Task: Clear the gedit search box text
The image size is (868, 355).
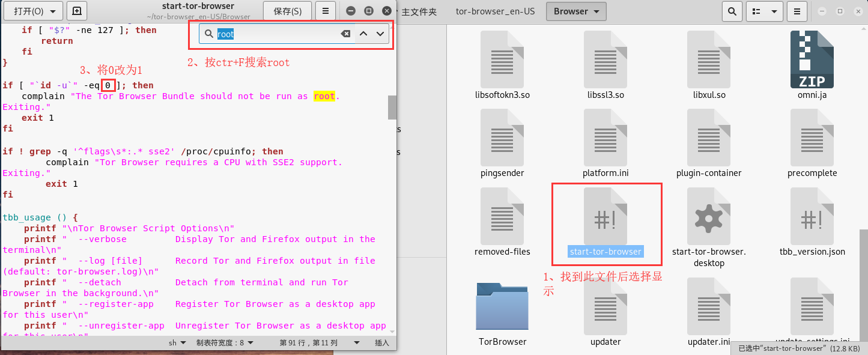Action: coord(345,34)
